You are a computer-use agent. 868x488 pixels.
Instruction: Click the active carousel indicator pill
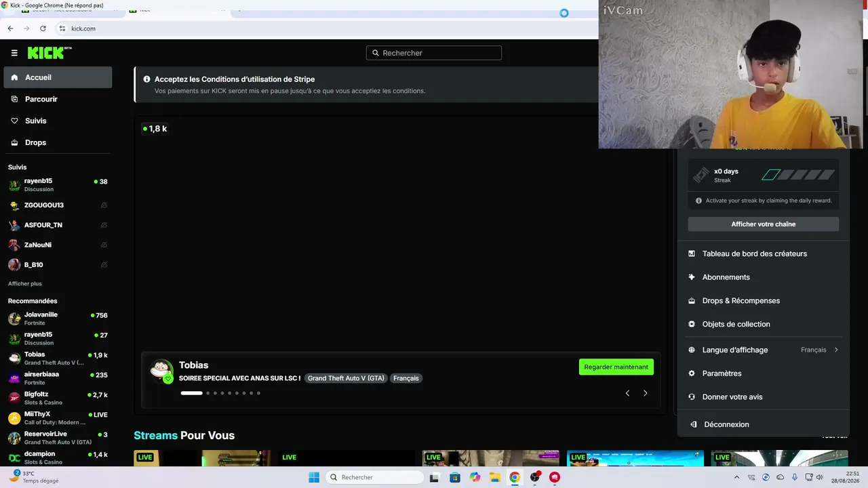coord(191,393)
